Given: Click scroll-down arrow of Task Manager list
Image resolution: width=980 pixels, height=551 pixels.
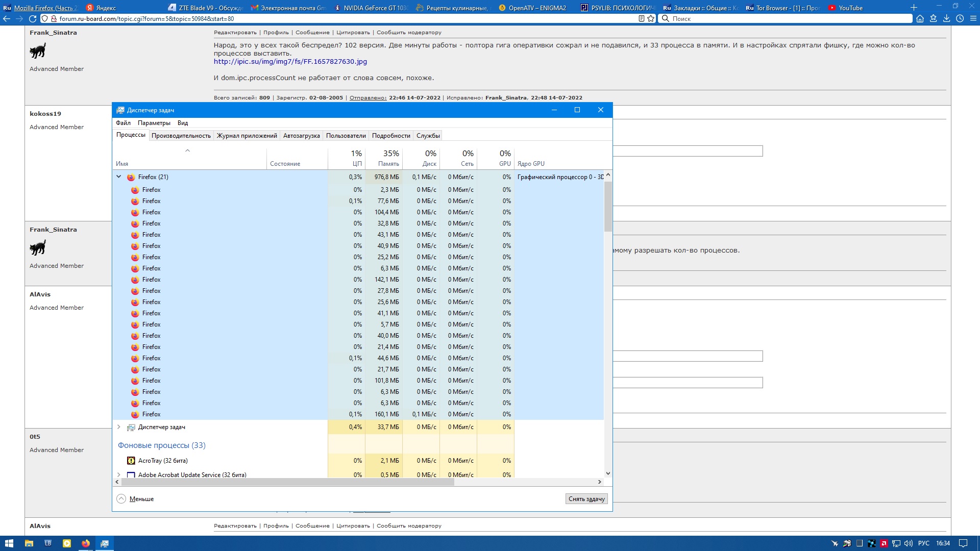Looking at the screenshot, I should pyautogui.click(x=608, y=473).
